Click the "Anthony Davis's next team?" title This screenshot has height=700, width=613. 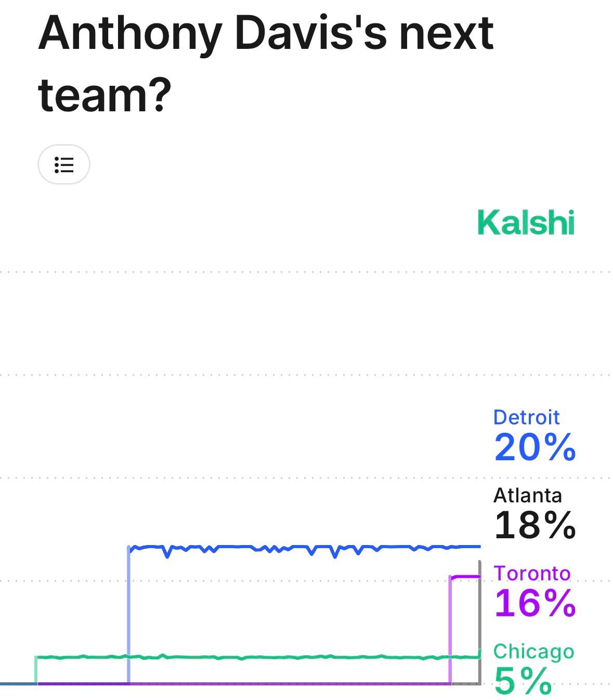pos(266,64)
